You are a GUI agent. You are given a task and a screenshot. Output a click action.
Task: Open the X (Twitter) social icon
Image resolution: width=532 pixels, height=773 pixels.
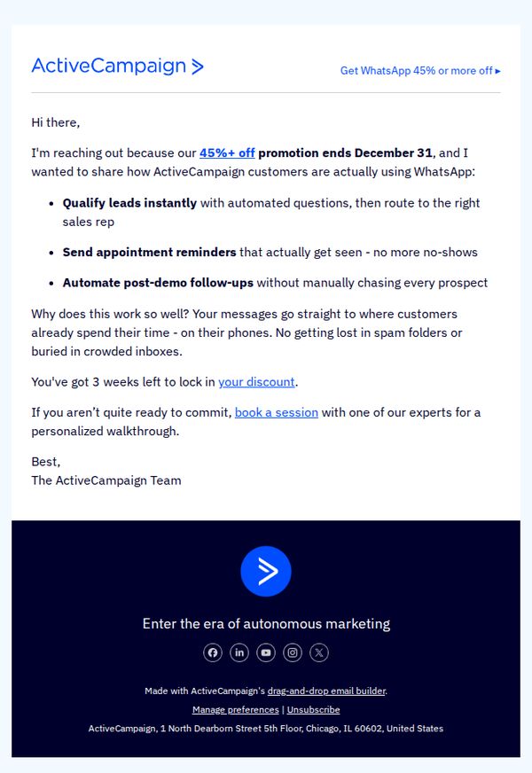[x=319, y=652]
